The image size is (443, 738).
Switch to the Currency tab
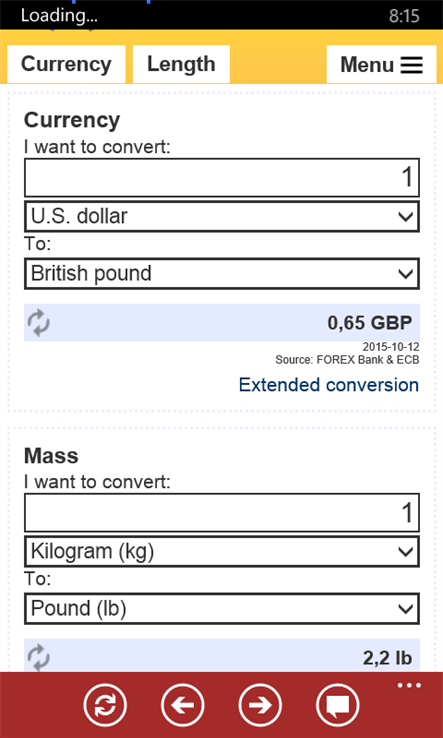66,64
